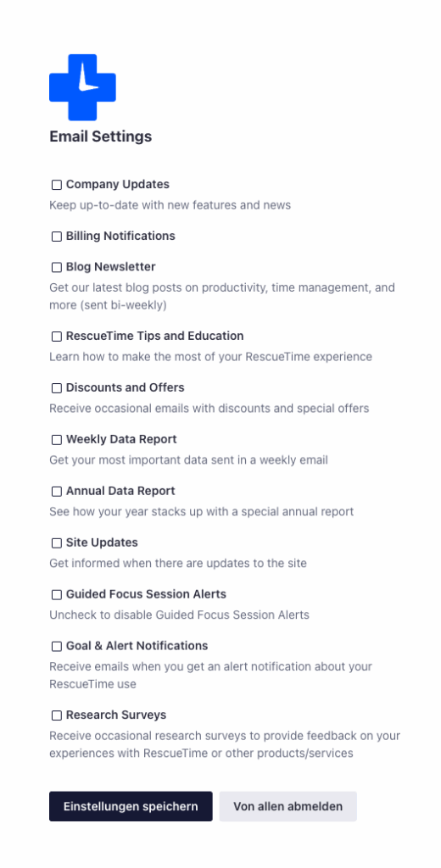Select the Annual Data Report checkbox
The width and height of the screenshot is (441, 868).
click(x=57, y=492)
